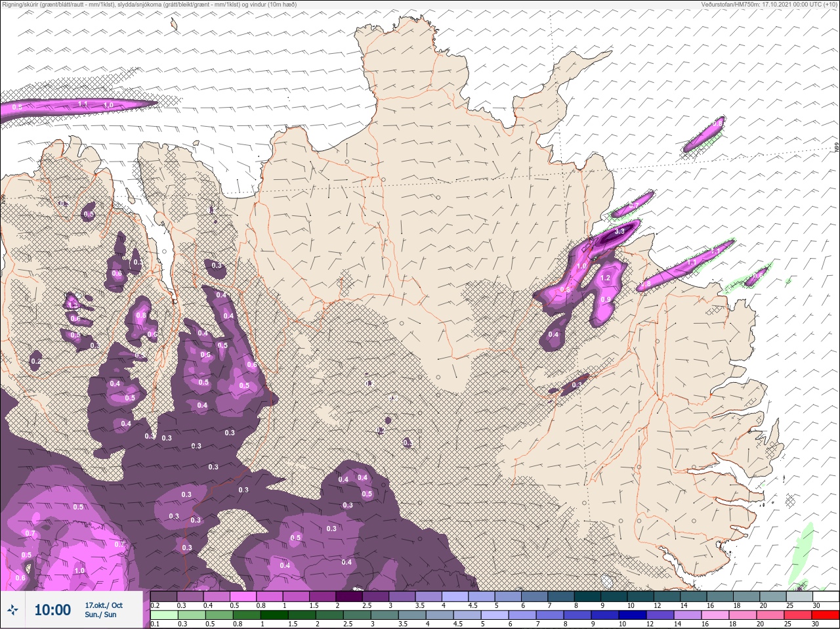840x629 pixels.
Task: Select the upper legend swatch labeled 2
Action: [x=349, y=596]
